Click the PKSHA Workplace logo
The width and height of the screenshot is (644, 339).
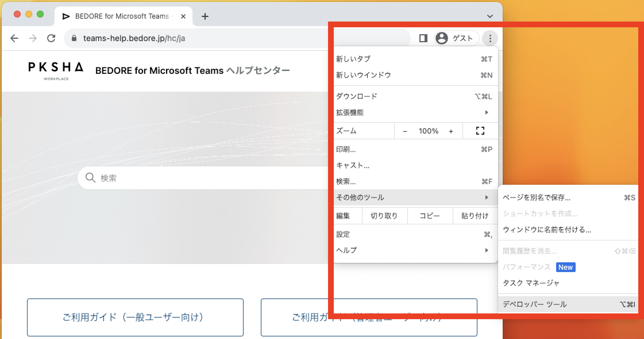coord(56,71)
